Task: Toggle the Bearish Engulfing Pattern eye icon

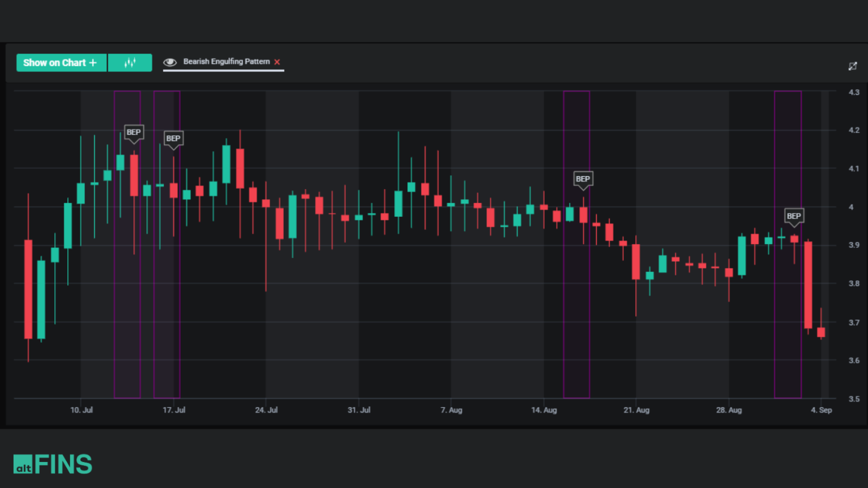Action: pyautogui.click(x=170, y=62)
